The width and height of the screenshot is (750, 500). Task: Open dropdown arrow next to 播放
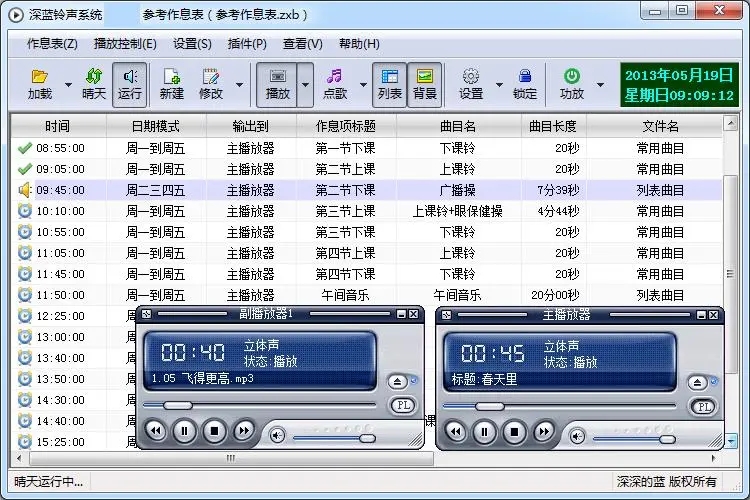coord(305,85)
